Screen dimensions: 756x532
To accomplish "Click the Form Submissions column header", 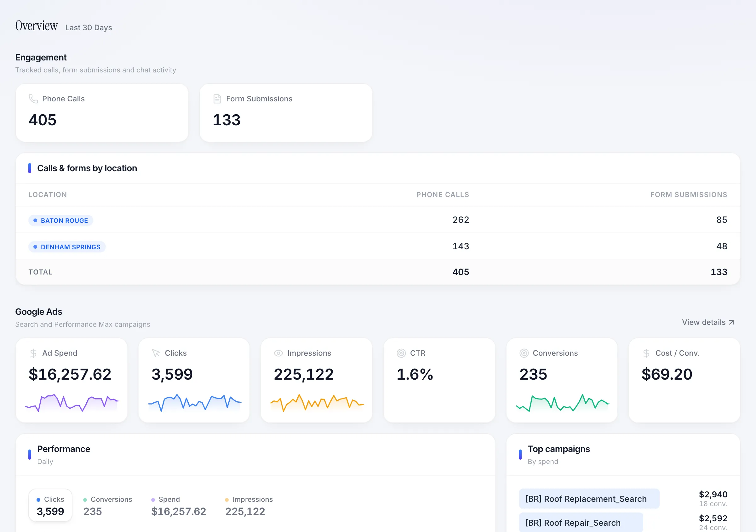I will tap(689, 195).
